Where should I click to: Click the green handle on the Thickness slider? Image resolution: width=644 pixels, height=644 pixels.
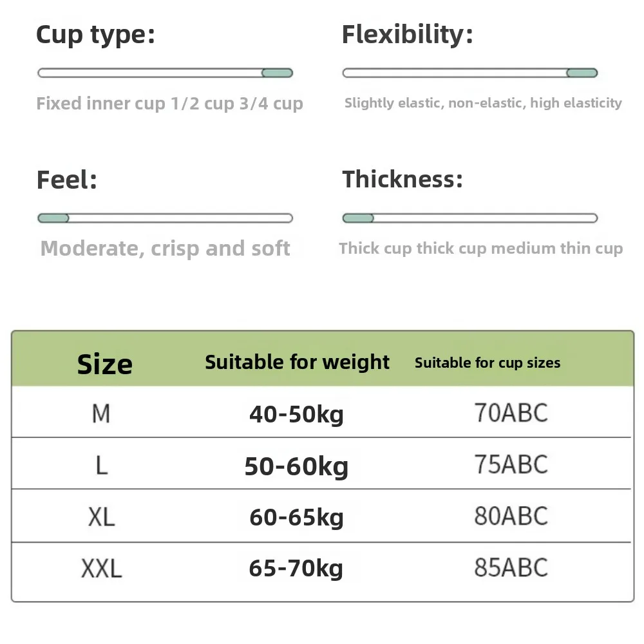coord(358,218)
